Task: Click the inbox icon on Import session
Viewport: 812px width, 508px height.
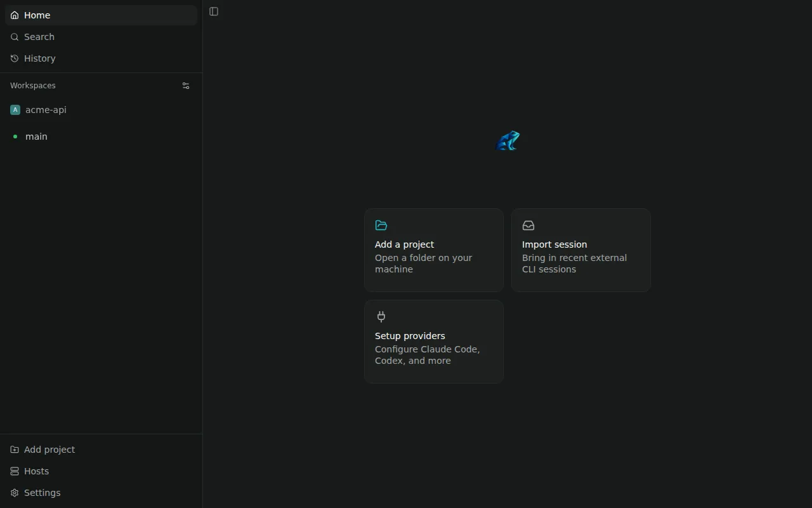Action: click(x=528, y=225)
